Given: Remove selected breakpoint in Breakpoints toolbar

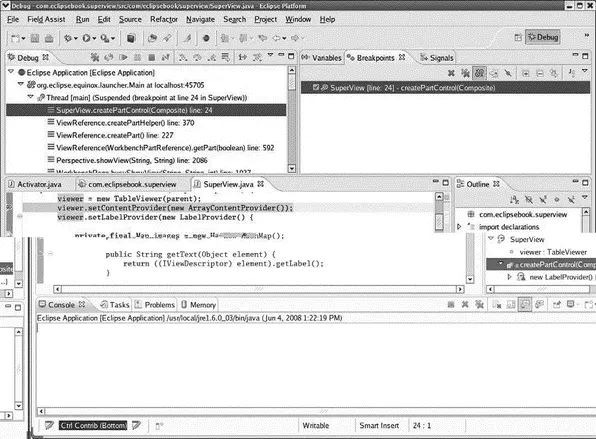Looking at the screenshot, I should pos(451,73).
